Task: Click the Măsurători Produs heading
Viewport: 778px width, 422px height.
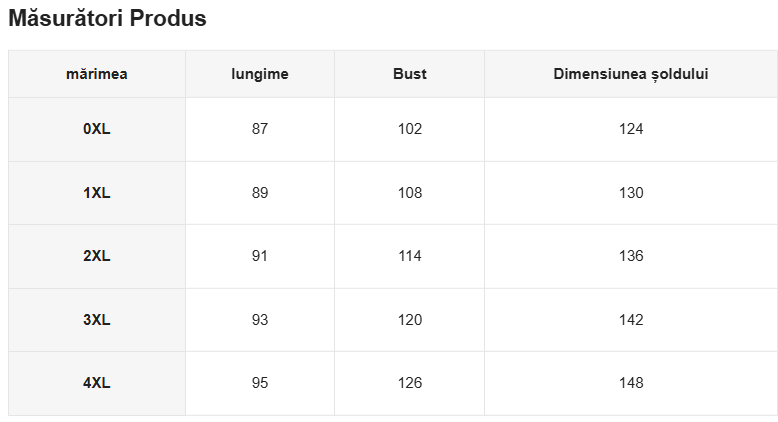Action: coord(107,19)
